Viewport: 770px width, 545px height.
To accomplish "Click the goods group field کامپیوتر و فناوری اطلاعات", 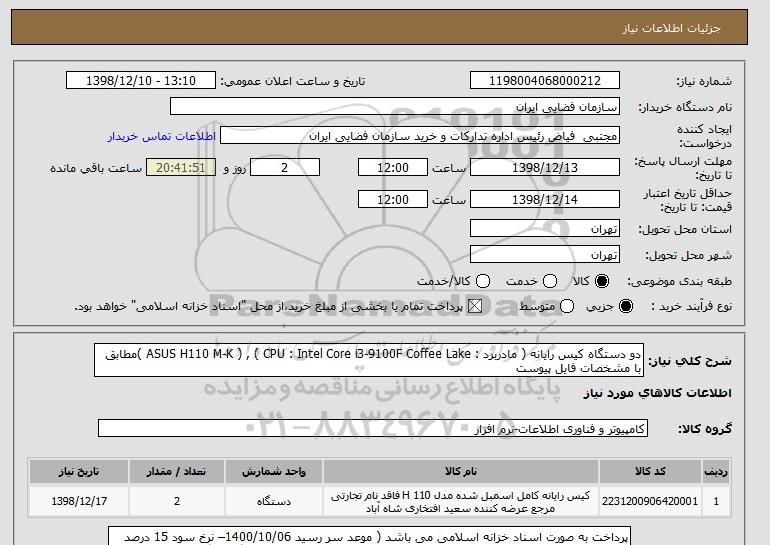I will click(x=373, y=429).
